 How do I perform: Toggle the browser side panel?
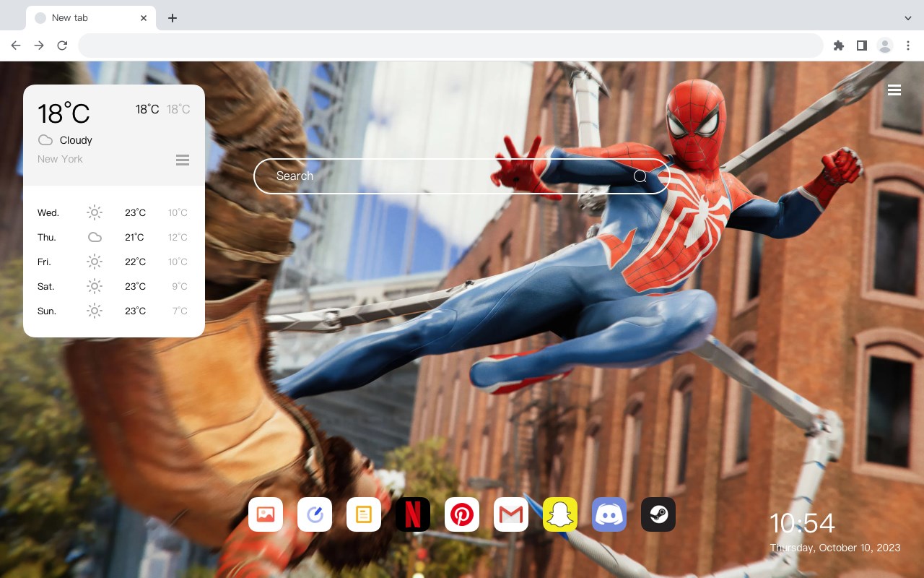tap(862, 46)
